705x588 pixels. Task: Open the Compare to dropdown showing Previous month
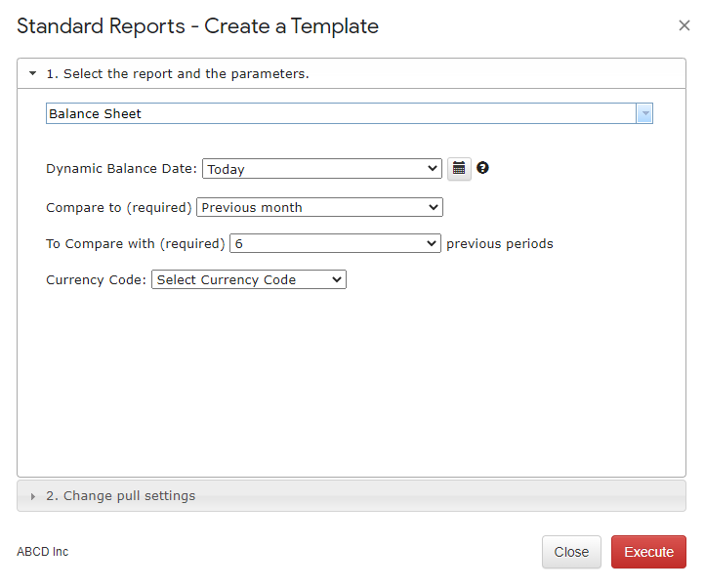(x=319, y=207)
